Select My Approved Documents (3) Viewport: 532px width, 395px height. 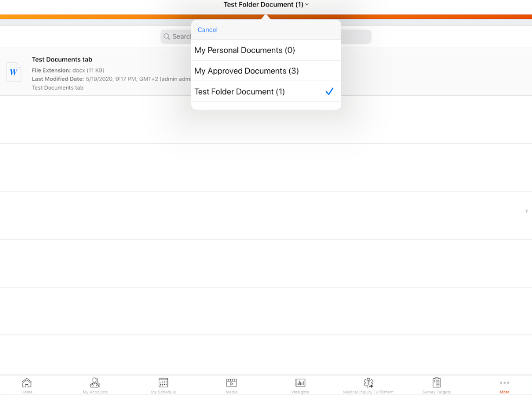coord(246,71)
